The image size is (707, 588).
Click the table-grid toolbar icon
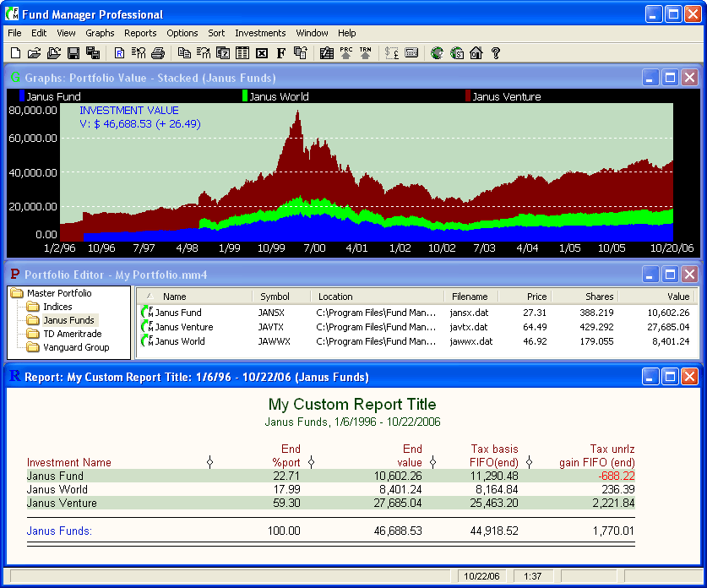(x=242, y=53)
